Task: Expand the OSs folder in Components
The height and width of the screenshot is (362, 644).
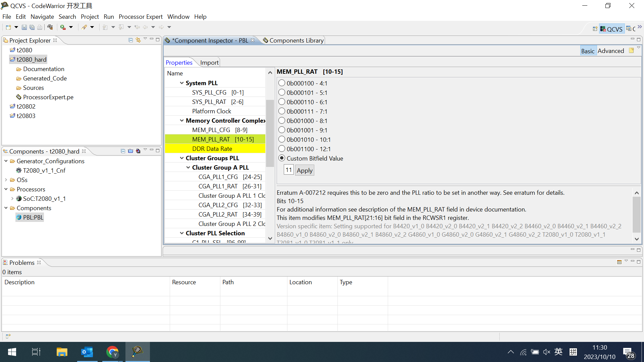Action: (6, 180)
